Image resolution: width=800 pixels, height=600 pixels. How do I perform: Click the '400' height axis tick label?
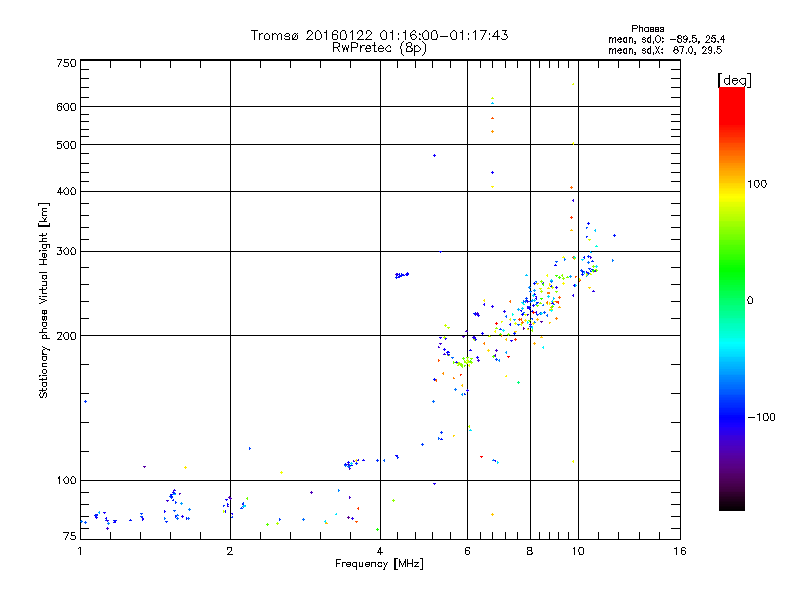click(x=66, y=191)
